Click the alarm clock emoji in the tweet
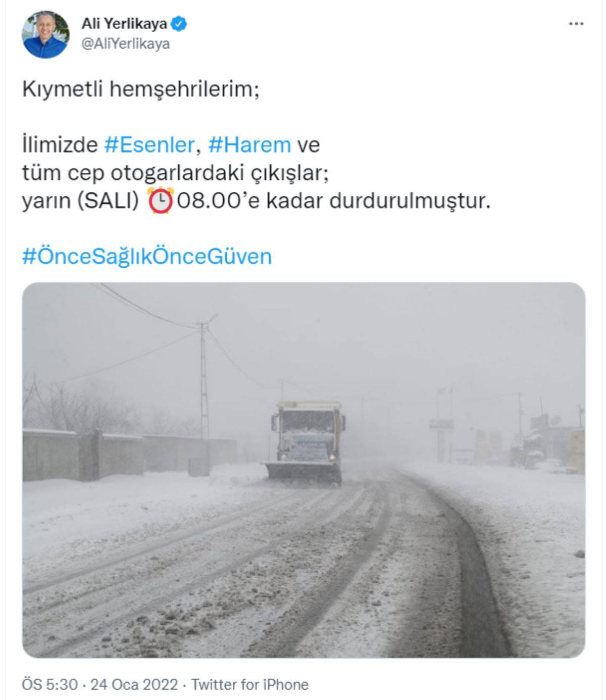Viewport: 606px width, 700px height. coord(161,200)
